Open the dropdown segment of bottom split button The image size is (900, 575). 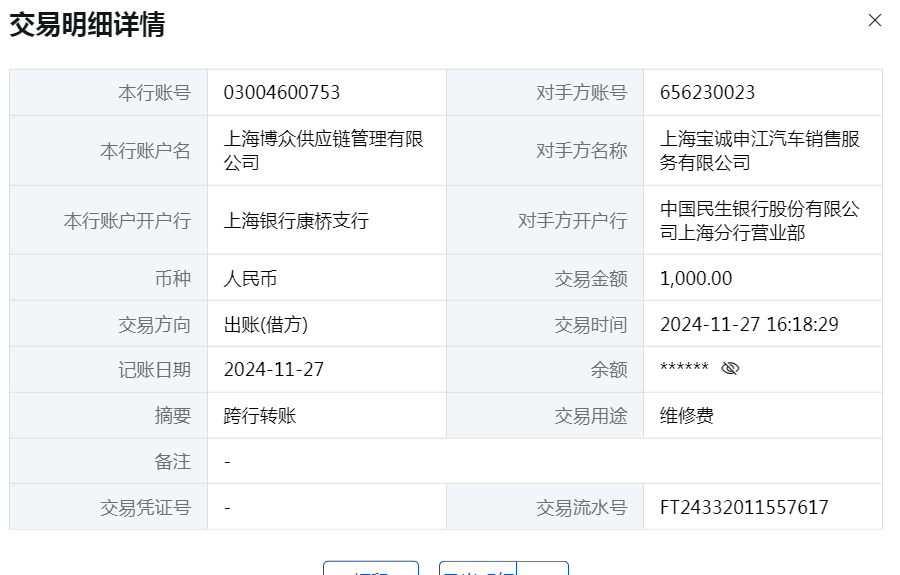click(x=542, y=568)
